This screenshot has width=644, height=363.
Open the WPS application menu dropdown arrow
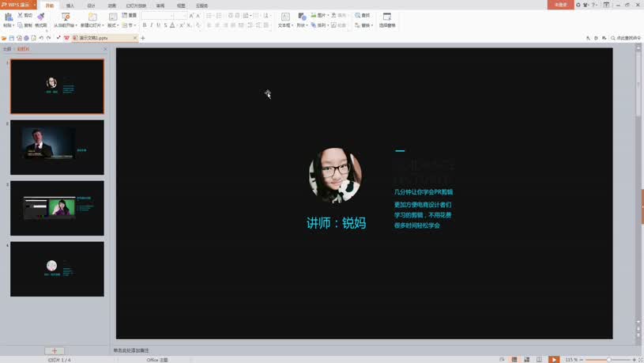(35, 5)
